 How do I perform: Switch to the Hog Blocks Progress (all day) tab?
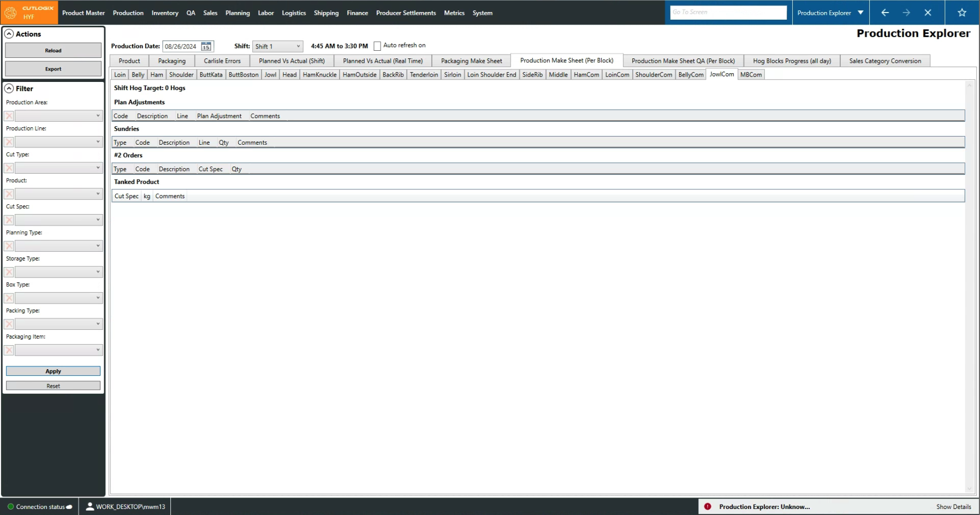[791, 61]
